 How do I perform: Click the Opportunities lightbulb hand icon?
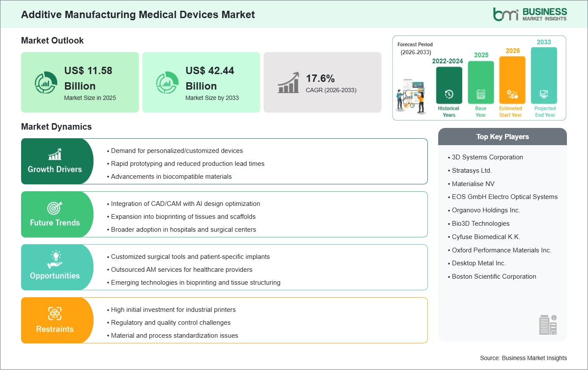[55, 261]
